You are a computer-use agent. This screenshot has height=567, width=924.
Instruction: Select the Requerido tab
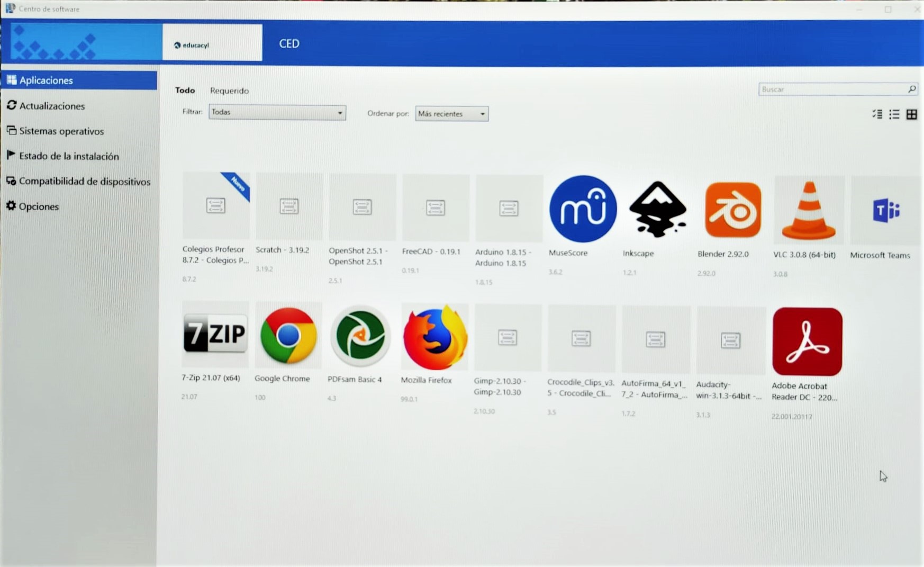(x=229, y=91)
